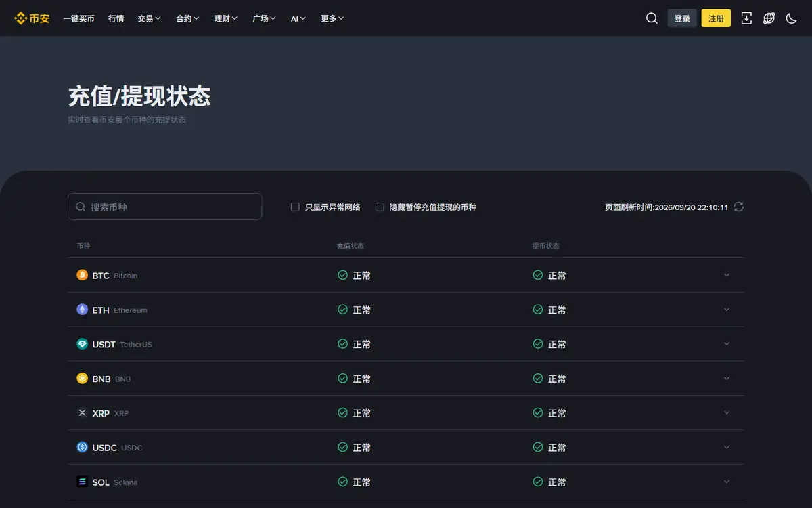The height and width of the screenshot is (508, 812).
Task: Refresh page with the refresh icon
Action: (x=739, y=207)
